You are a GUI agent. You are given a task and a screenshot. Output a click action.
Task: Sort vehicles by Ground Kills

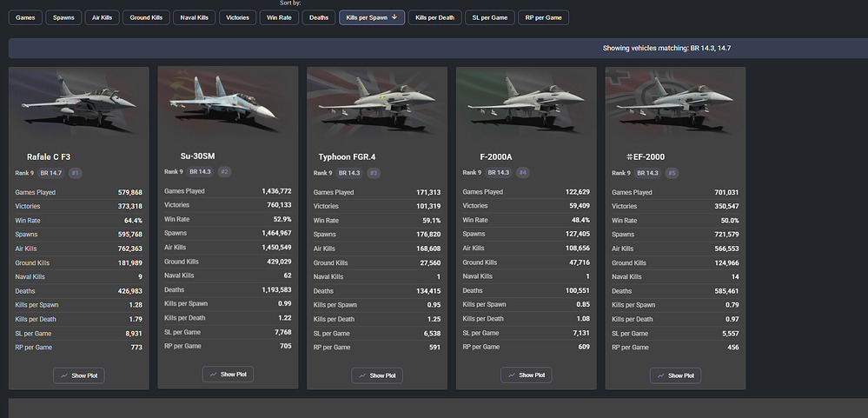coord(146,17)
